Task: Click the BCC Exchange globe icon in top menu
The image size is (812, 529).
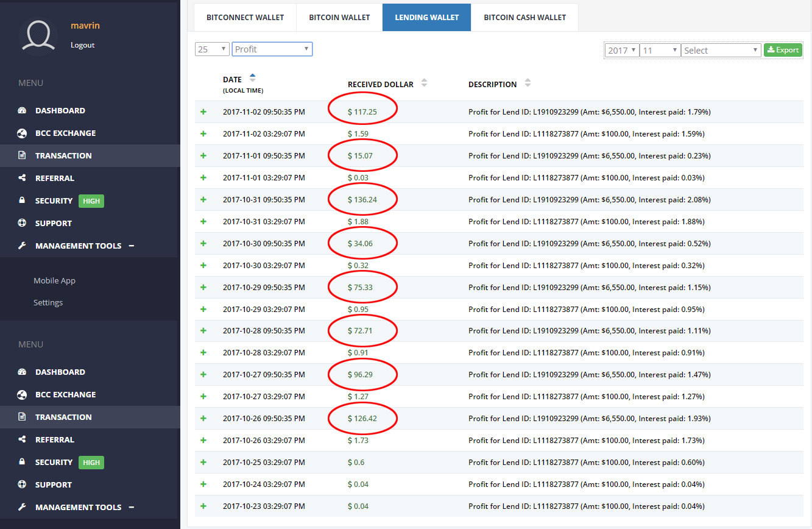Action: [23, 133]
